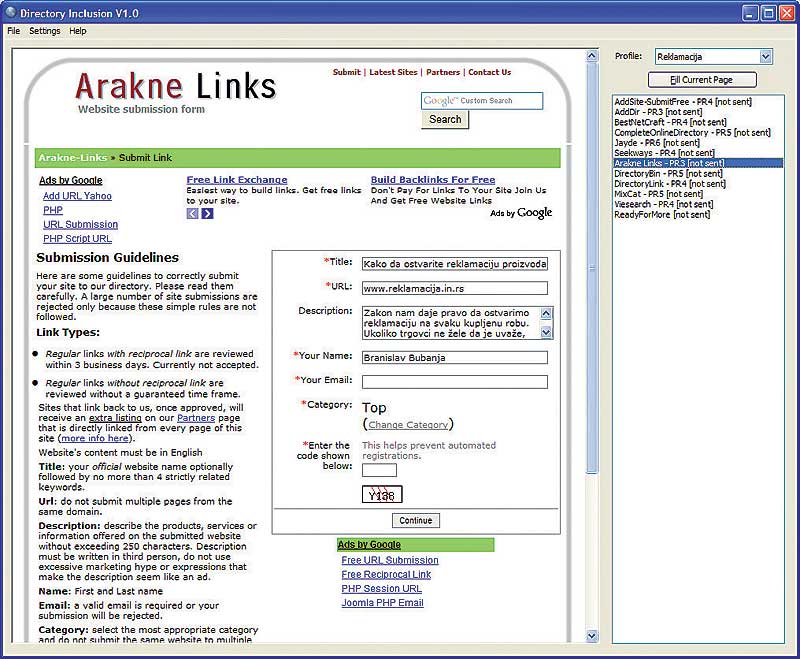The height and width of the screenshot is (659, 800).
Task: Click Description scroll up arrow
Action: tap(546, 313)
